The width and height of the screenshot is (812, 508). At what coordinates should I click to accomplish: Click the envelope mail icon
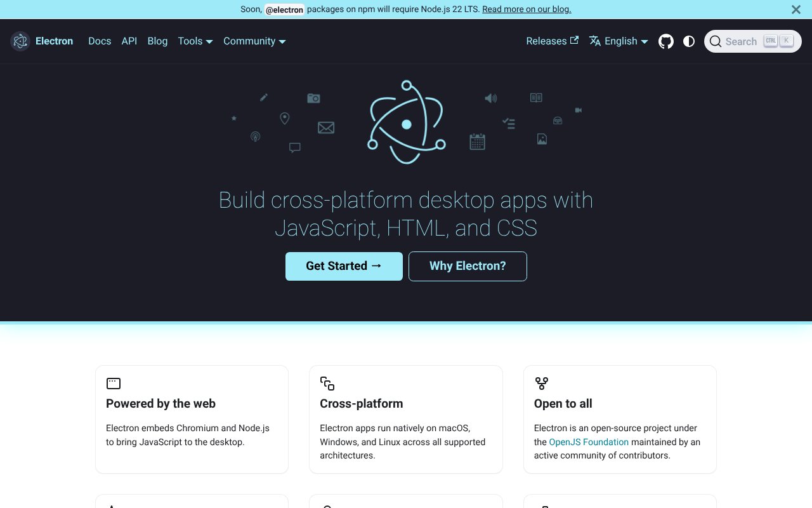pos(326,128)
